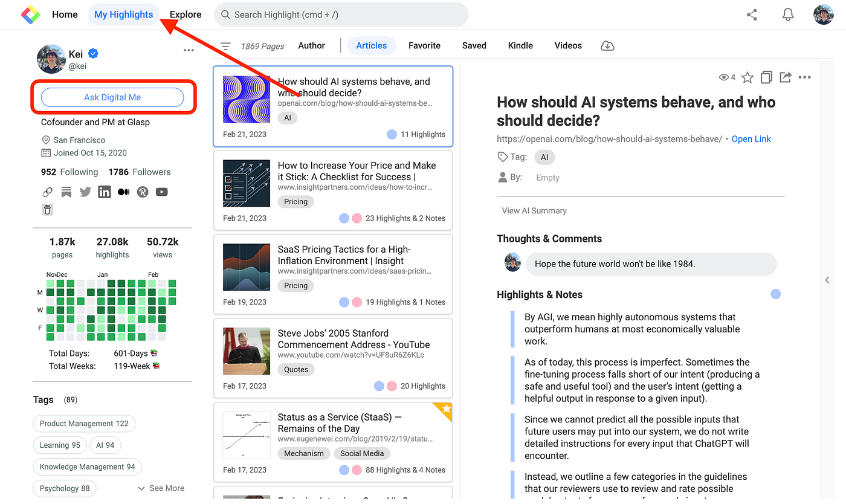
Task: Toggle yellow star on Status as a Service card
Action: pyautogui.click(x=445, y=409)
